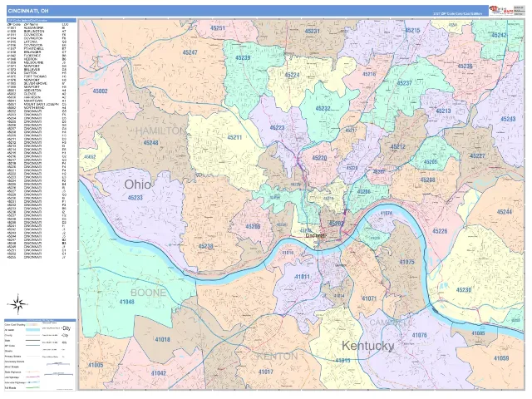Viewport: 532px width, 399px height.
Task: Select ZIP code 41071 on the map
Action: coord(369,298)
